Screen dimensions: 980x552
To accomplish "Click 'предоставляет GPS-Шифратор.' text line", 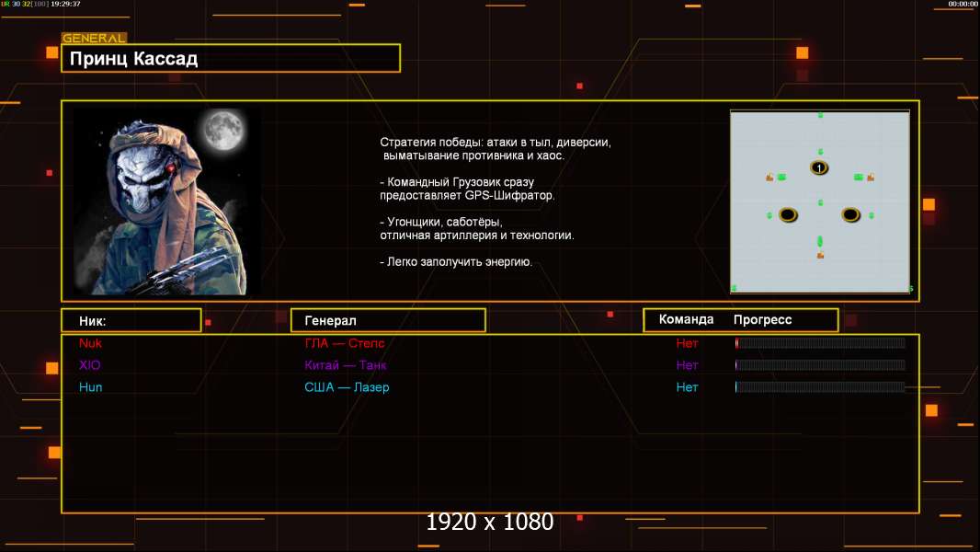I will [x=467, y=195].
